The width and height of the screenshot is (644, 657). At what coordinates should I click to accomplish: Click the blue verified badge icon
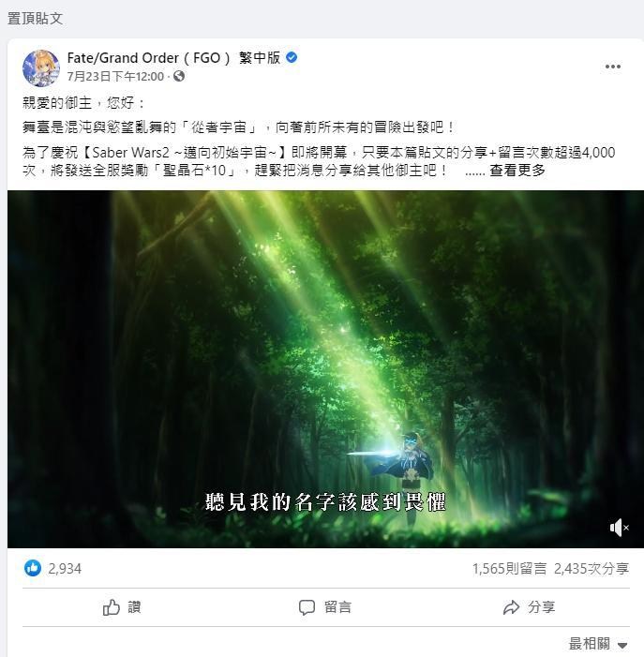pos(292,57)
